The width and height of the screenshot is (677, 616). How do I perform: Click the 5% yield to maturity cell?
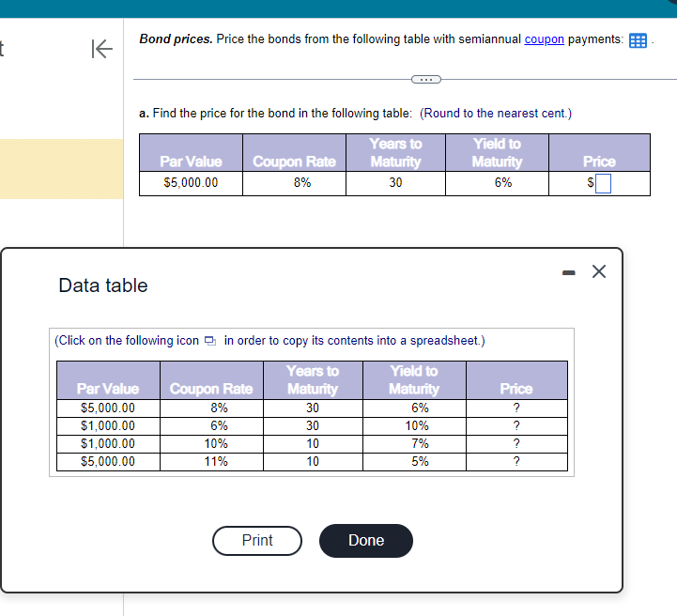click(420, 462)
